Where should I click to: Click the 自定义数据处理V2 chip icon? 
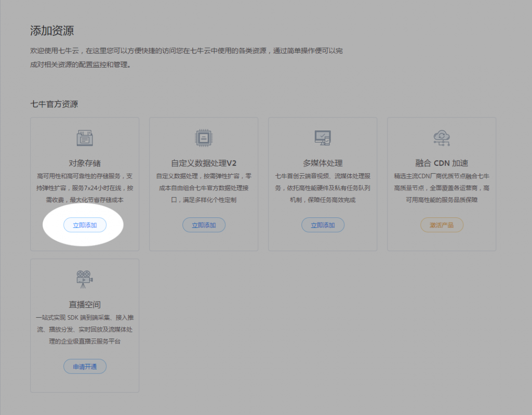tap(204, 138)
